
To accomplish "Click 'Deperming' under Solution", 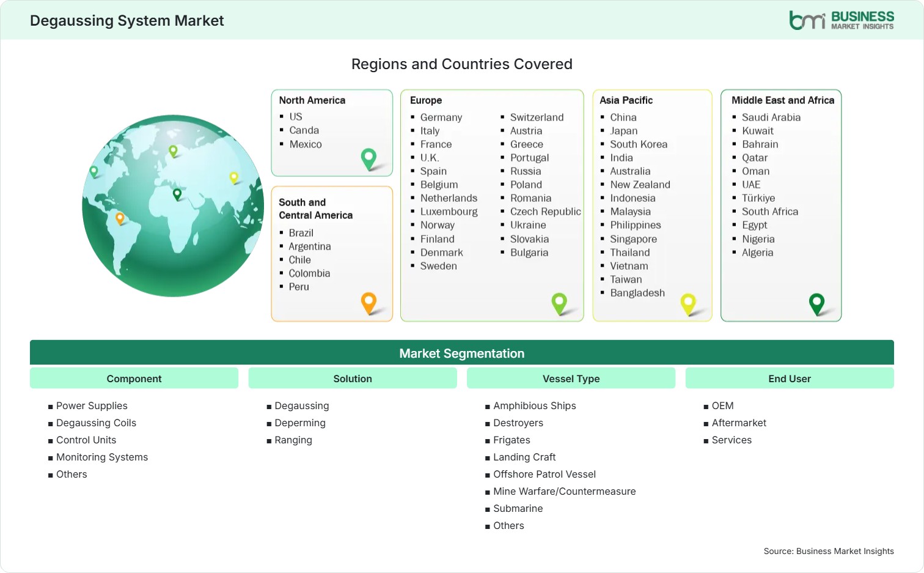I will pyautogui.click(x=300, y=423).
